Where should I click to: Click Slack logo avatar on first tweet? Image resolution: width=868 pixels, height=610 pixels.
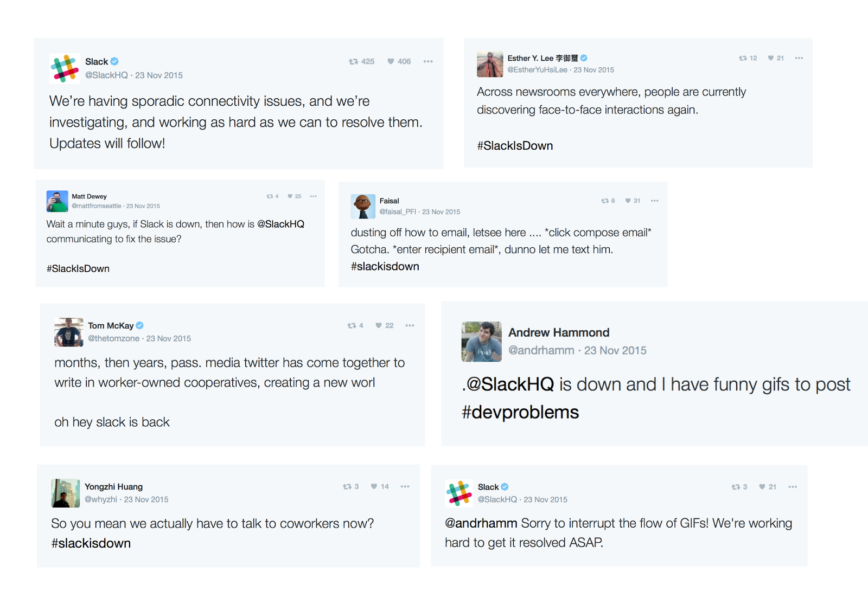pyautogui.click(x=65, y=68)
